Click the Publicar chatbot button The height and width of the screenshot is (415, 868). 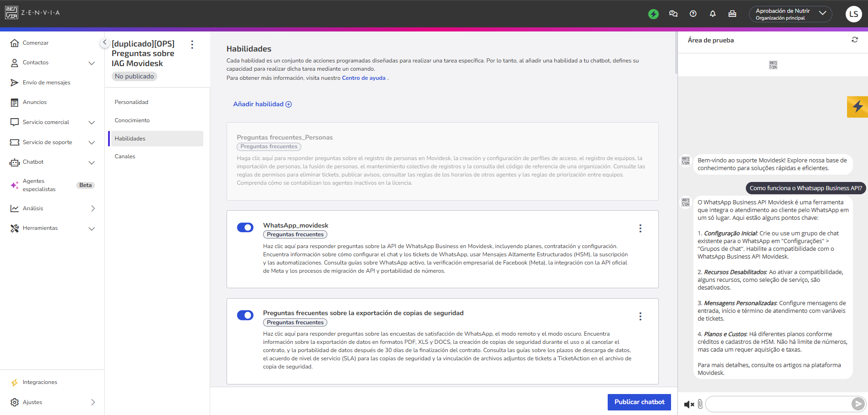pos(639,402)
